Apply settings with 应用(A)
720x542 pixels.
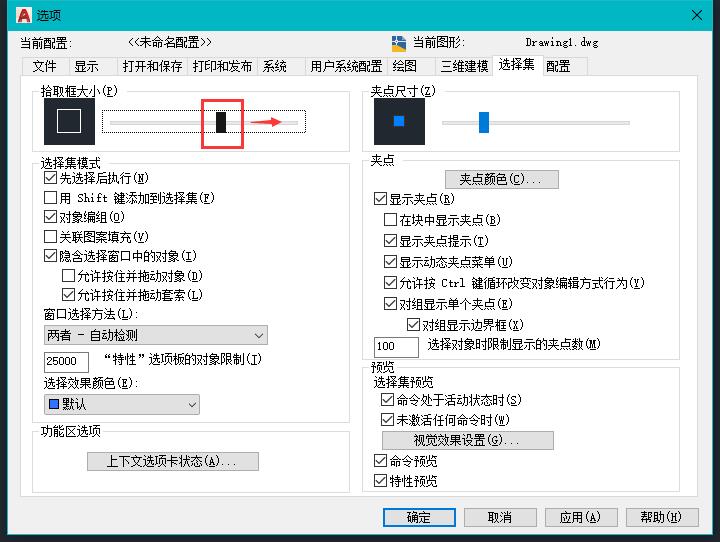click(x=581, y=518)
